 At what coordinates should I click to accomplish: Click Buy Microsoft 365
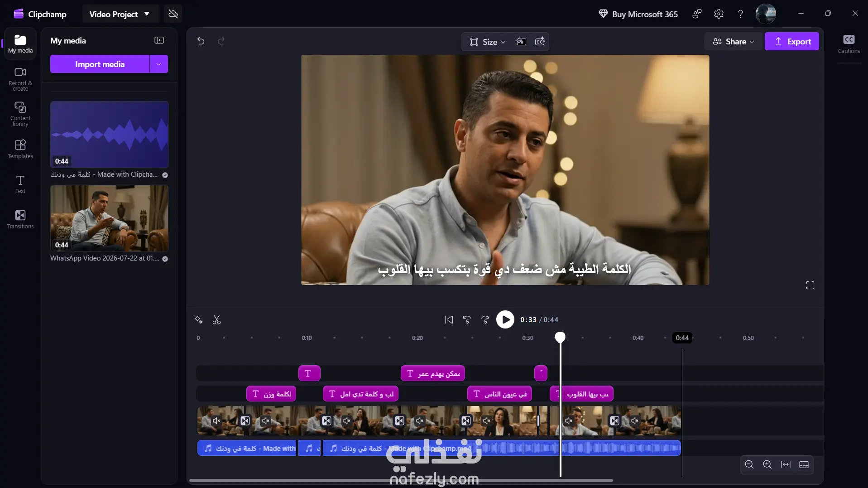pyautogui.click(x=638, y=14)
